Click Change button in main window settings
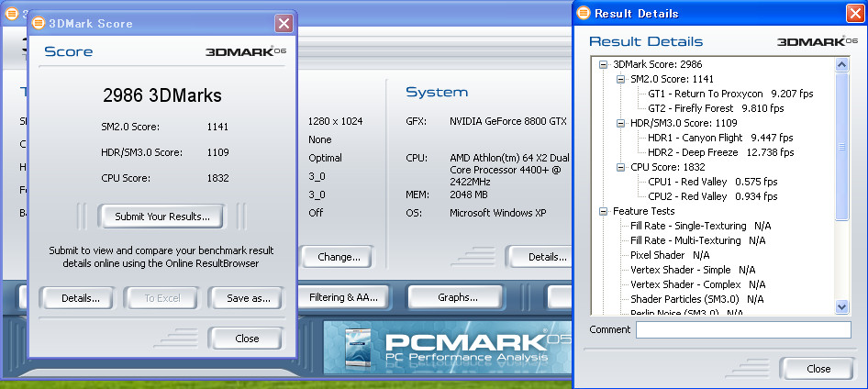The height and width of the screenshot is (389, 868). [x=339, y=257]
